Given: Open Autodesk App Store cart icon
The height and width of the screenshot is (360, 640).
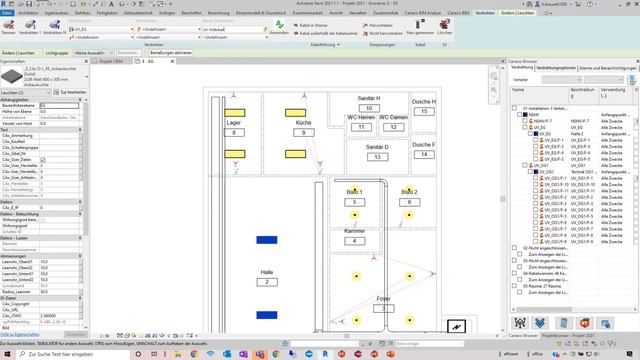Looking at the screenshot, I should pos(578,4).
